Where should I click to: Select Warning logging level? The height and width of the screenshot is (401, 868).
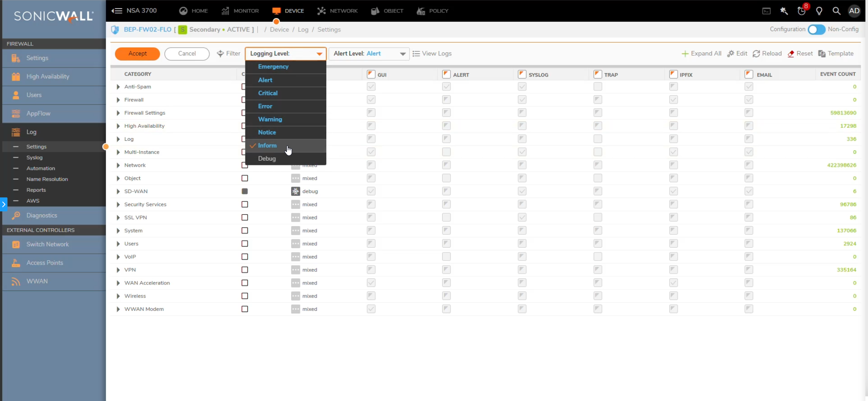coord(286,119)
